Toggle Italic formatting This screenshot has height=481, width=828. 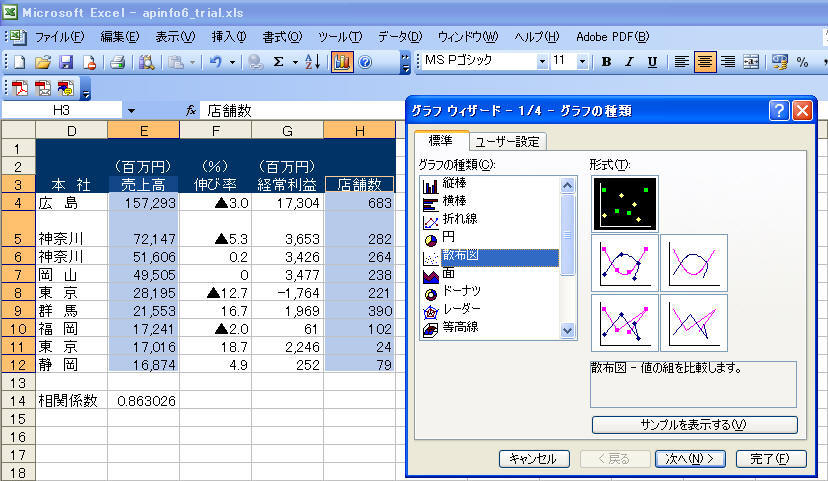coord(629,62)
